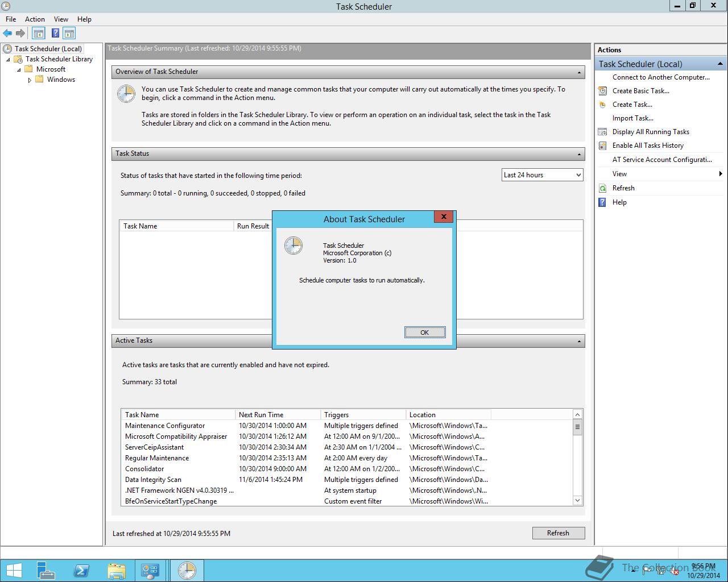This screenshot has height=582, width=728.
Task: Open the View submenu in Actions pane
Action: pyautogui.click(x=661, y=174)
